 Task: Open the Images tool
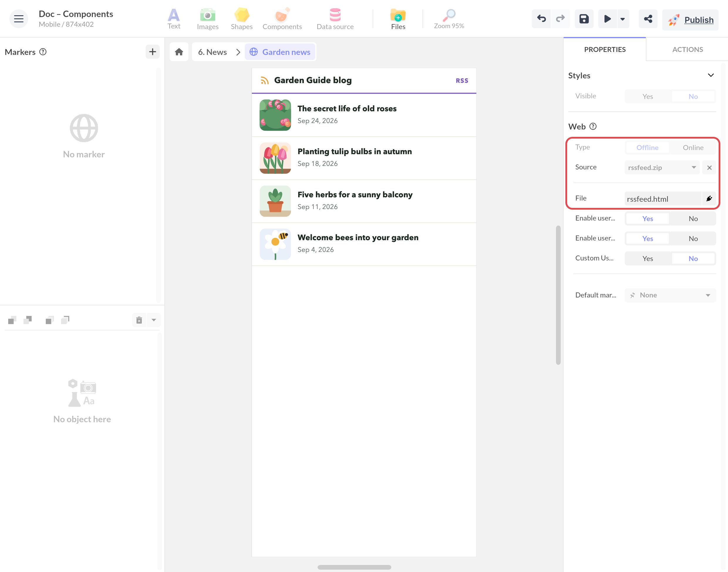click(x=208, y=19)
